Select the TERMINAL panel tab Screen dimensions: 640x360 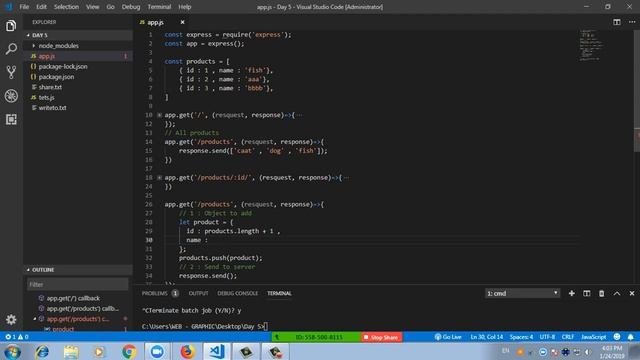pos(279,293)
